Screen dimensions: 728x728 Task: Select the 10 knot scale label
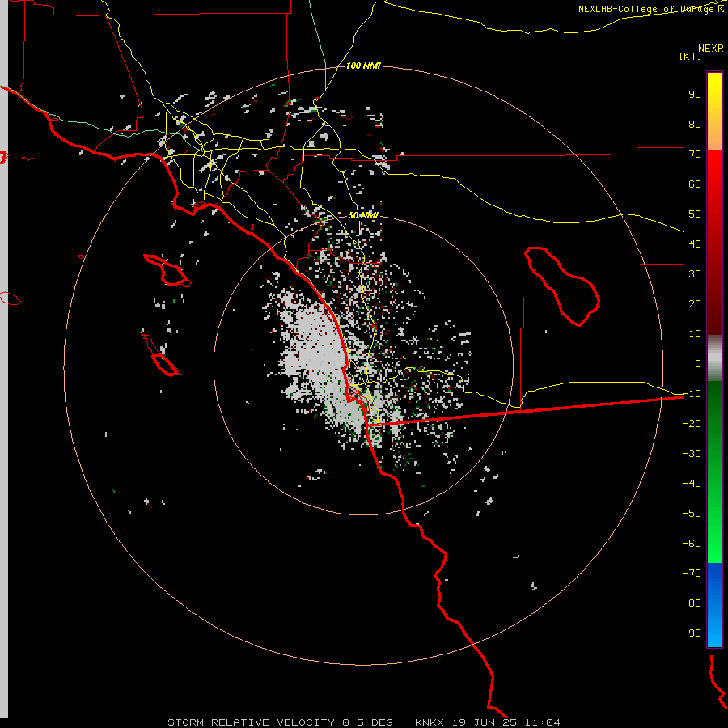point(695,334)
